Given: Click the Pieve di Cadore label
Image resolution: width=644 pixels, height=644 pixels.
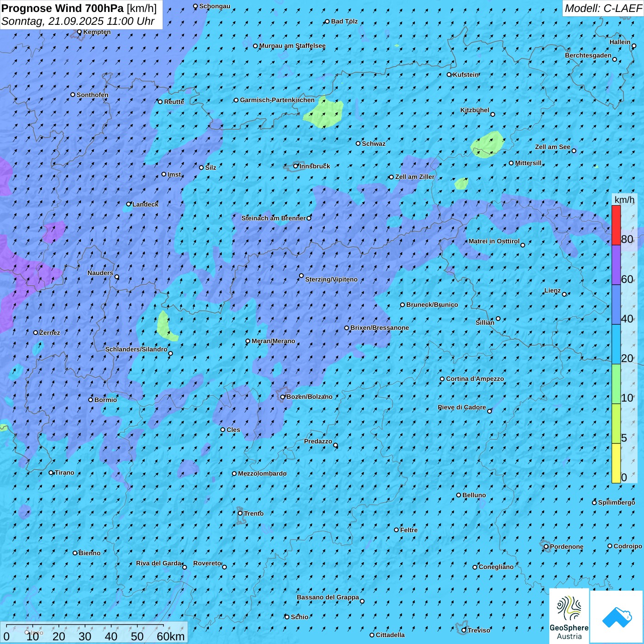Looking at the screenshot, I should click(x=462, y=408).
